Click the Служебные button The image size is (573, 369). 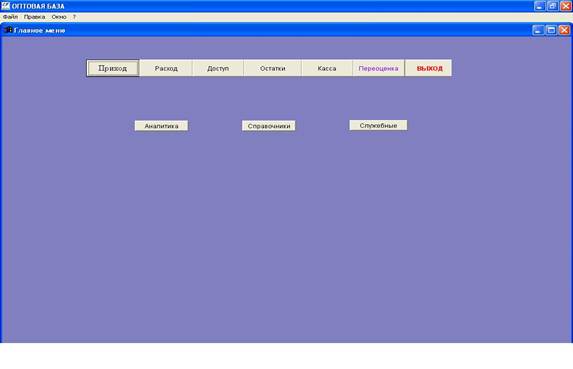click(x=378, y=125)
